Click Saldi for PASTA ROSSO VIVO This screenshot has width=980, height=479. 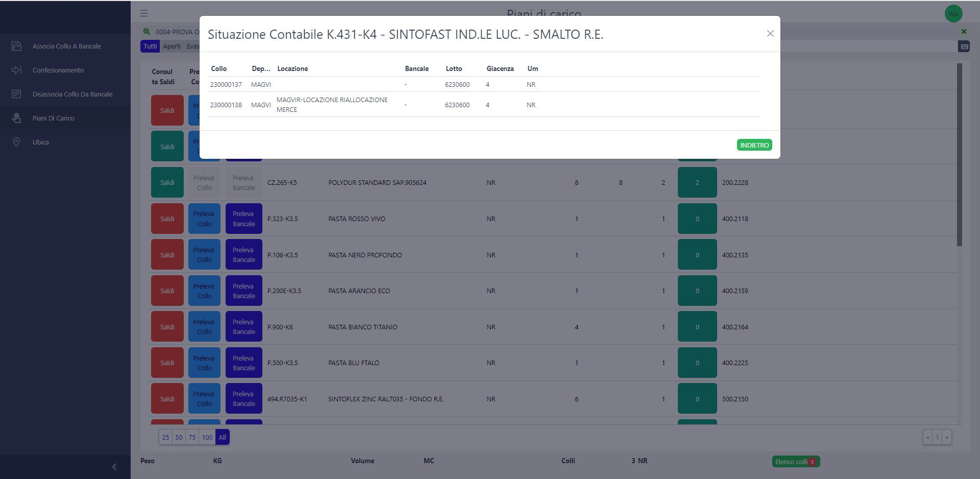167,219
